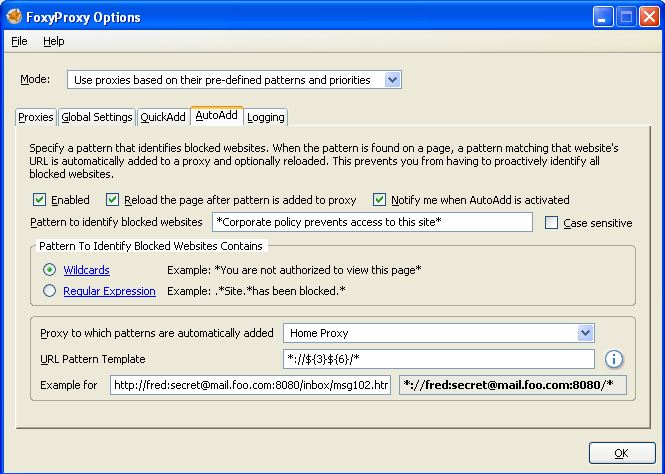Close the FoxyProxy Options window
The height and width of the screenshot is (474, 665).
(x=649, y=17)
